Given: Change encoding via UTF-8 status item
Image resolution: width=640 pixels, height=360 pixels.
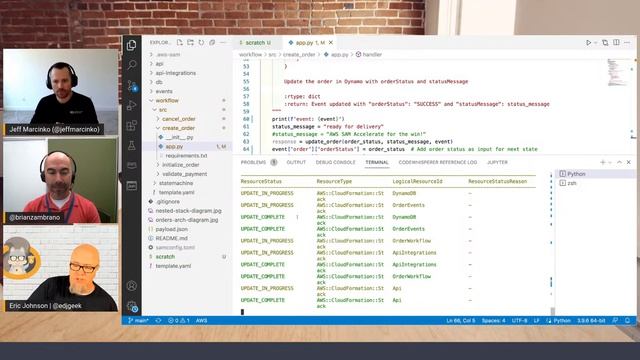Looking at the screenshot, I should [519, 321].
